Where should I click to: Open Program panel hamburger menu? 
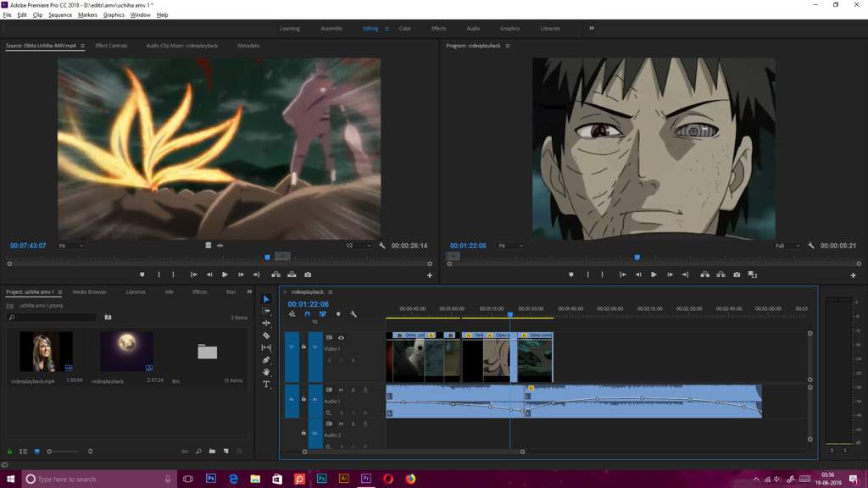[507, 46]
